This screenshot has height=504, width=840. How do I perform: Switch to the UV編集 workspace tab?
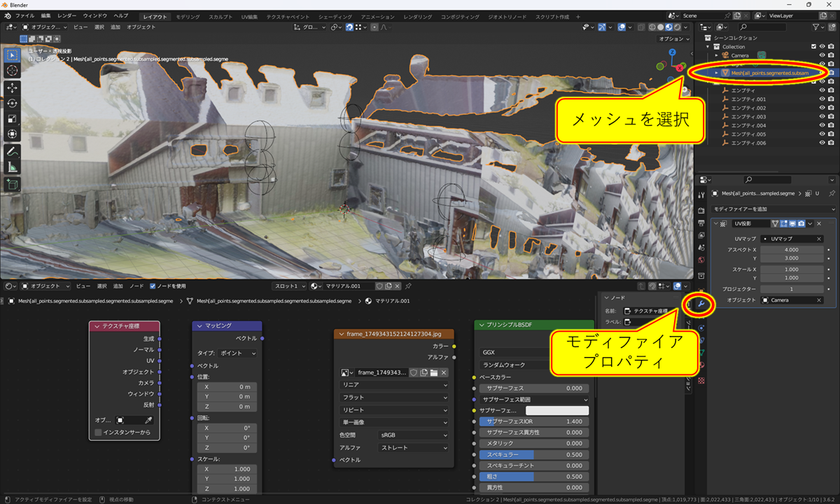pyautogui.click(x=249, y=15)
